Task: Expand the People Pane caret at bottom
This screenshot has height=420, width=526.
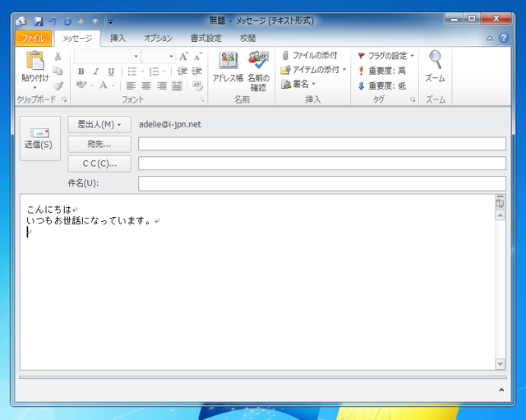Action: click(x=501, y=390)
